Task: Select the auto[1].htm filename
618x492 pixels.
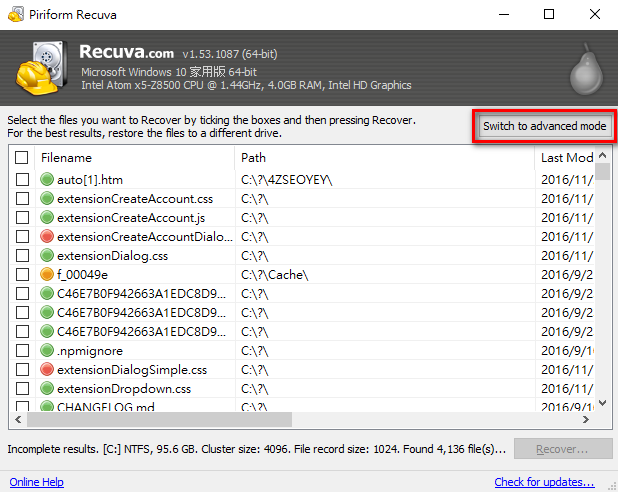Action: point(90,180)
